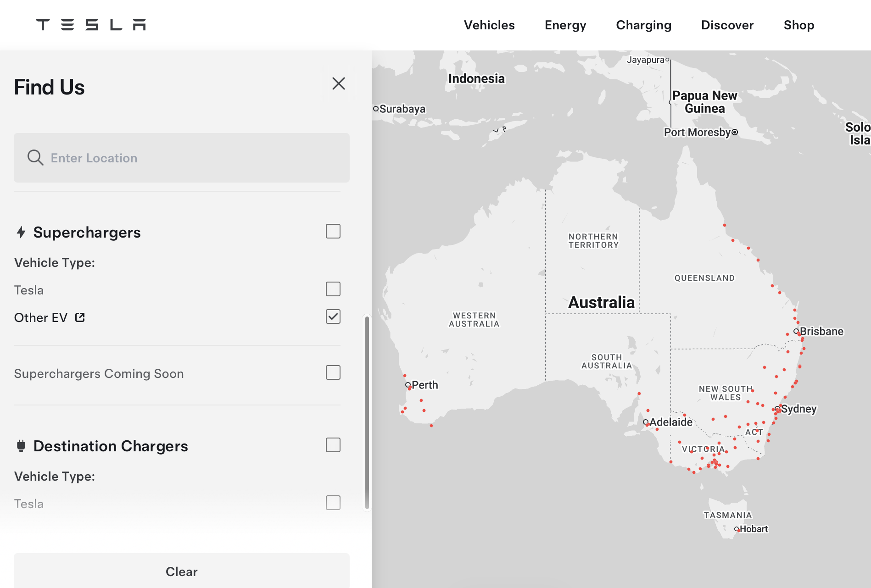This screenshot has width=871, height=588.
Task: Click the search magnifier icon
Action: point(35,158)
